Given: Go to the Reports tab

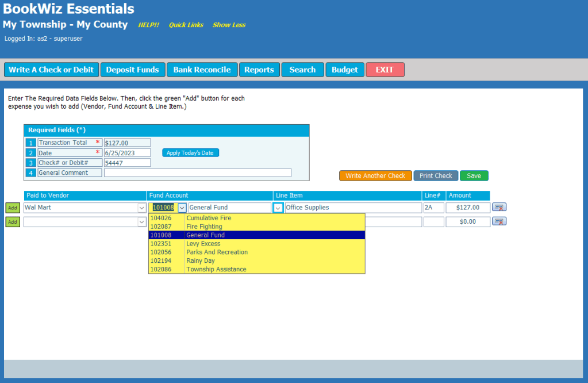Looking at the screenshot, I should [x=259, y=70].
